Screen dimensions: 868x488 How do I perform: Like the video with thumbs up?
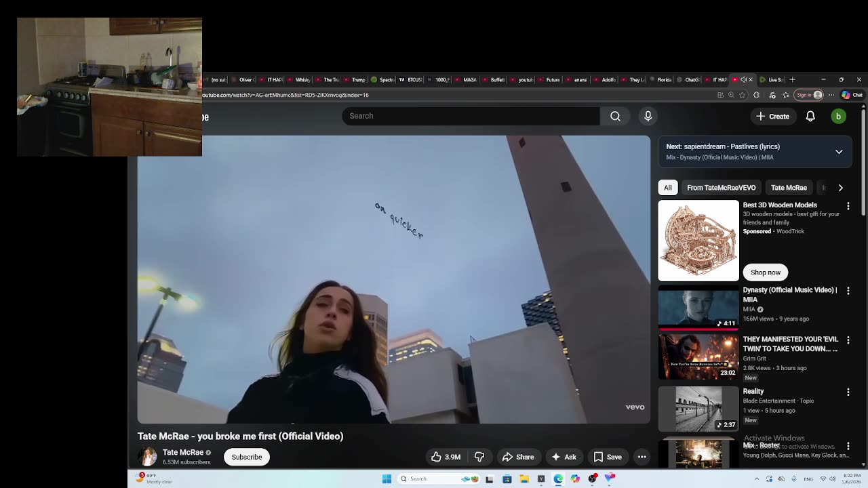(x=446, y=457)
